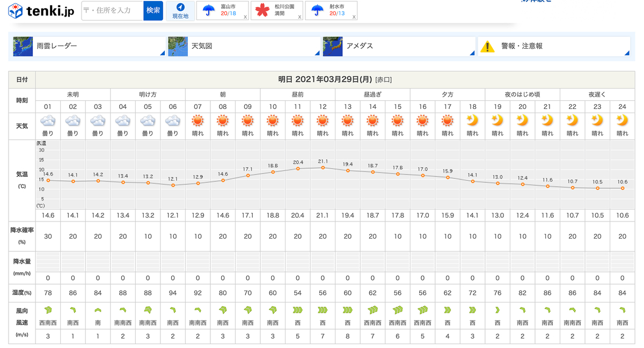Click the humidity value 94 at hour 06
644x348 pixels.
point(173,292)
